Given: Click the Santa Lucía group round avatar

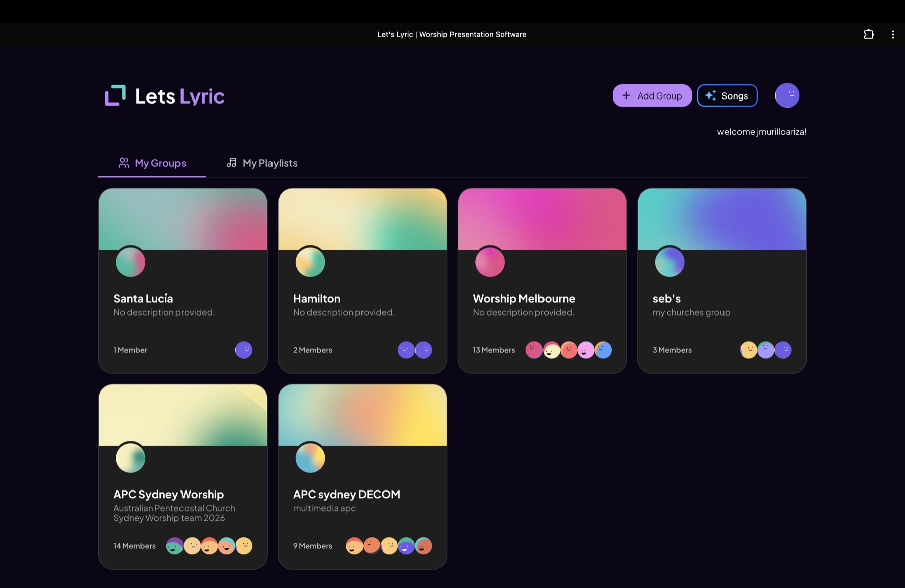Looking at the screenshot, I should click(131, 262).
